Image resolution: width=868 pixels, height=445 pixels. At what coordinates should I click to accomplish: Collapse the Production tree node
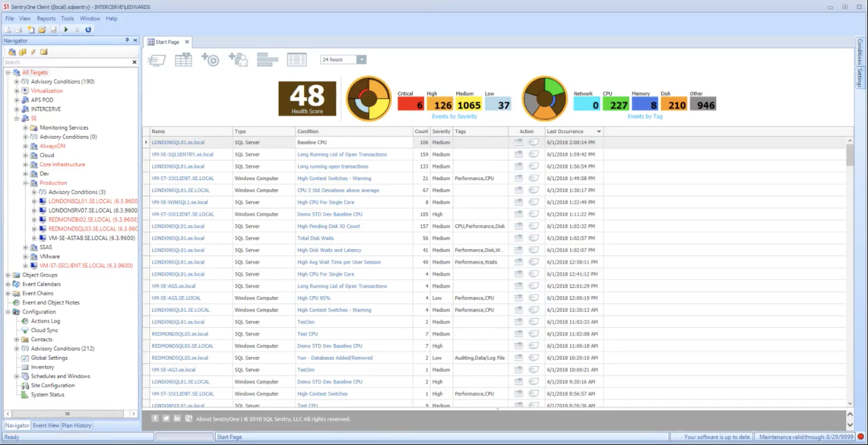tap(25, 183)
